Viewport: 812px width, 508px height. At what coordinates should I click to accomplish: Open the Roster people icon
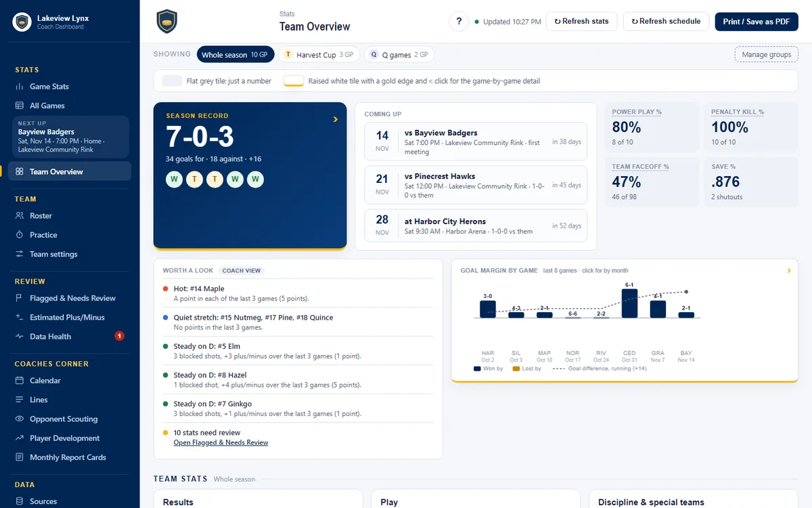pyautogui.click(x=20, y=216)
